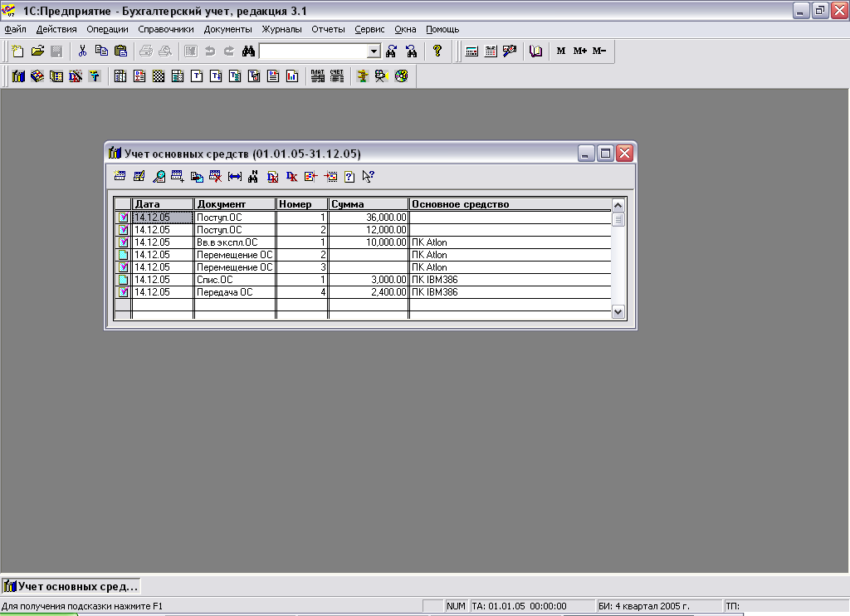Screen dimensions: 850x616
Task: Open the Файл menu
Action: coord(15,29)
